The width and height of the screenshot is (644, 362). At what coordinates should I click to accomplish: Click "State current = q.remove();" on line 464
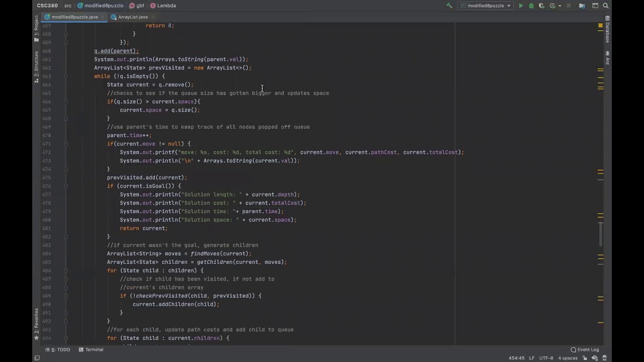pos(150,84)
